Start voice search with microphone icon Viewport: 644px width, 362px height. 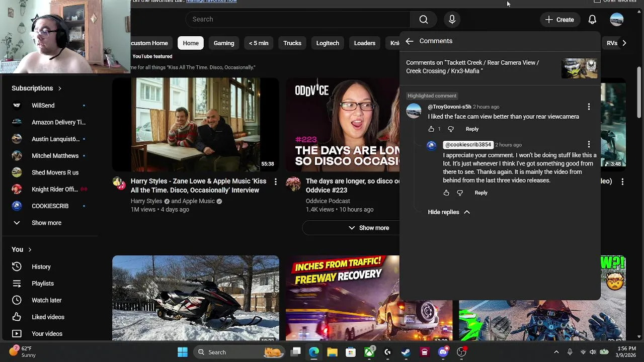click(x=452, y=19)
